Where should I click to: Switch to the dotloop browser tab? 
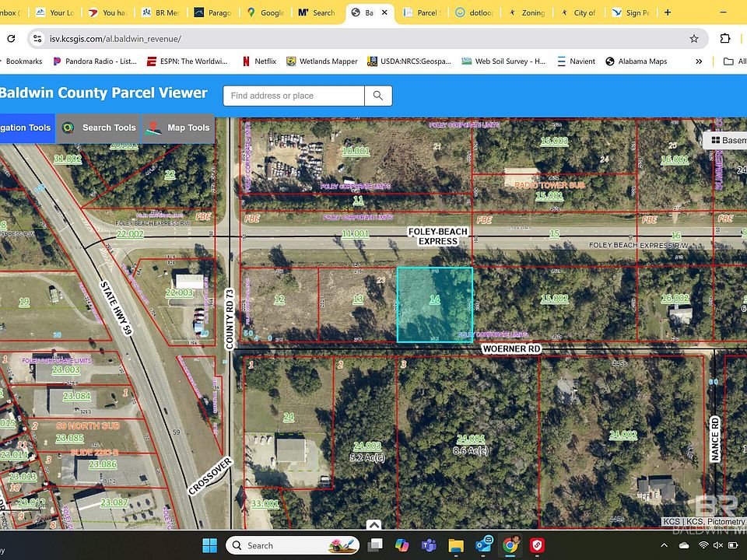[x=475, y=12]
